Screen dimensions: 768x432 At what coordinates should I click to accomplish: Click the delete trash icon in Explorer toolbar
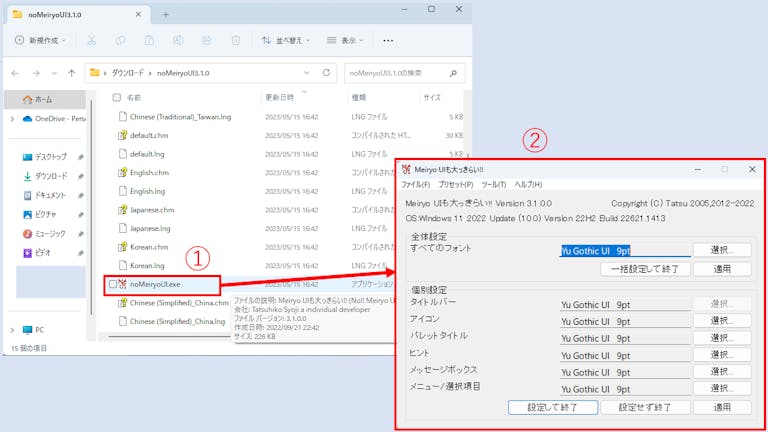(x=236, y=41)
